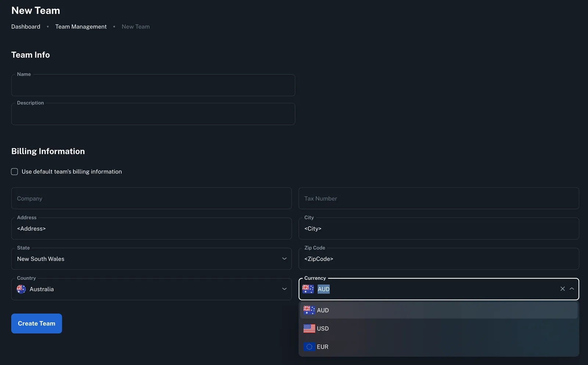
Task: Click the Australian flag in AUD option
Action: [309, 310]
